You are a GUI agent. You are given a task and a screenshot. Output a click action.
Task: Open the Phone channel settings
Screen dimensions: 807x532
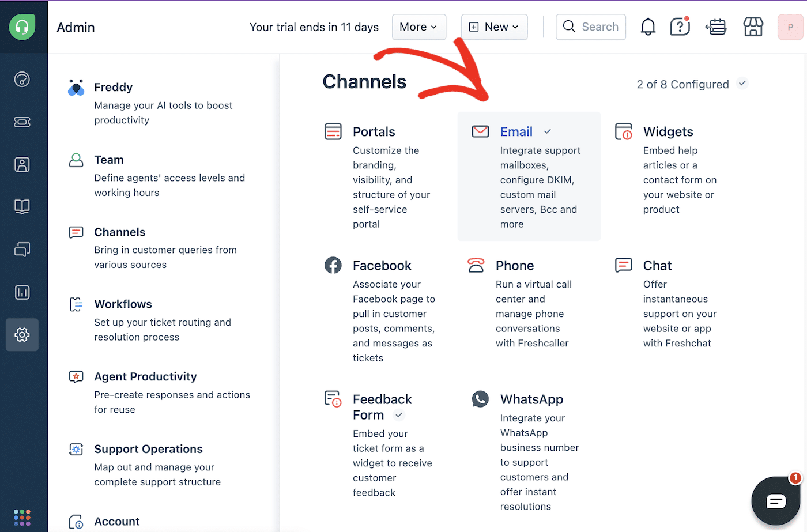pos(515,265)
